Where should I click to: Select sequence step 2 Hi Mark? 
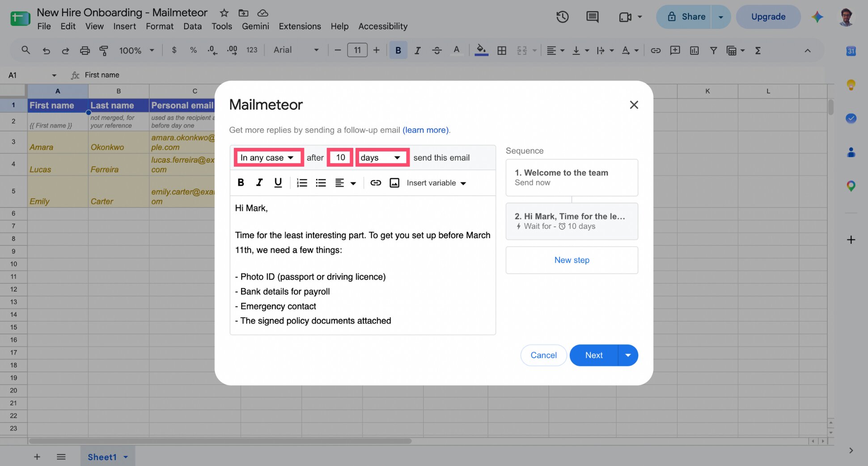click(x=572, y=221)
